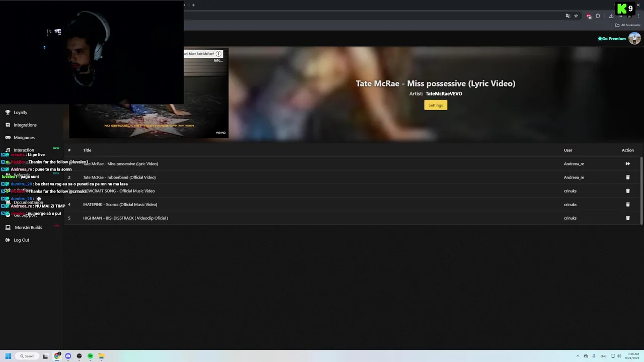Open the browser extensions puzzle icon

tap(598, 16)
